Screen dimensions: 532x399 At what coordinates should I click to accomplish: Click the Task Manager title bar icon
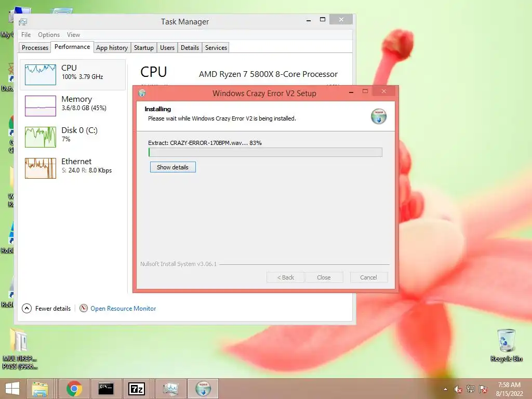coord(23,22)
